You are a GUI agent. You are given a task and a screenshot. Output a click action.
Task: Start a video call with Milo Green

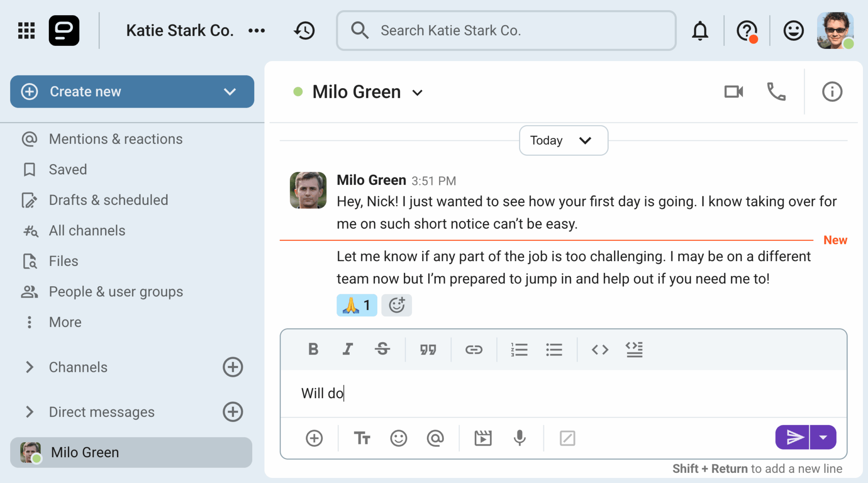(x=734, y=92)
